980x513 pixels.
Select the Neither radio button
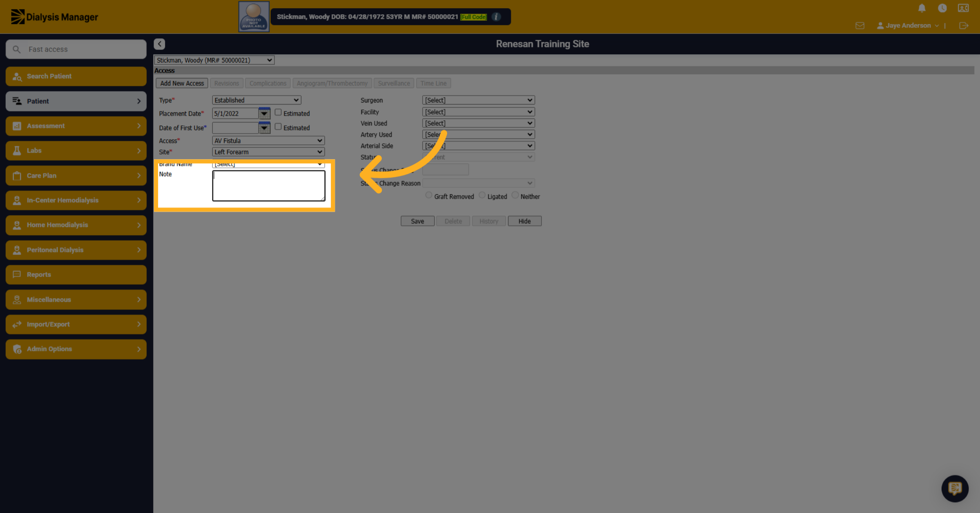point(515,195)
